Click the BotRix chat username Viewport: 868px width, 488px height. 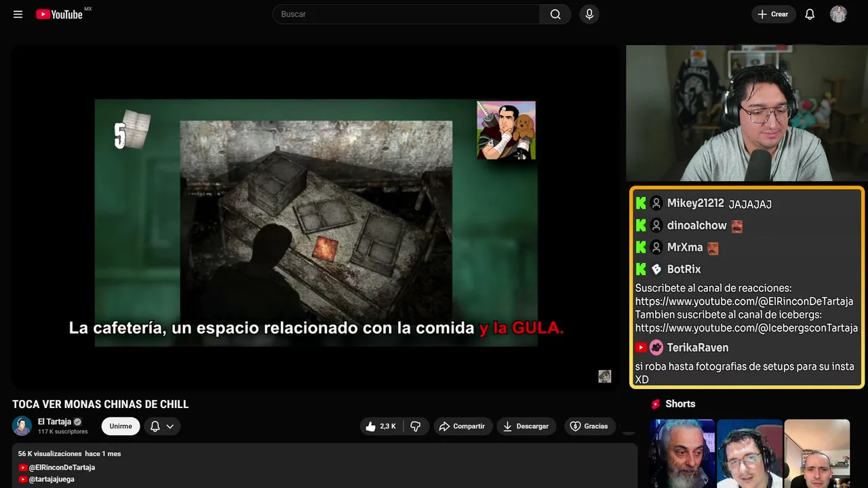point(684,269)
